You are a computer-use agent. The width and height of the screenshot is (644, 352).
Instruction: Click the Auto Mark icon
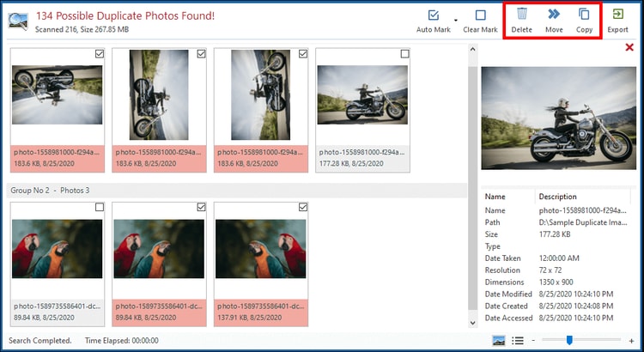tap(434, 15)
